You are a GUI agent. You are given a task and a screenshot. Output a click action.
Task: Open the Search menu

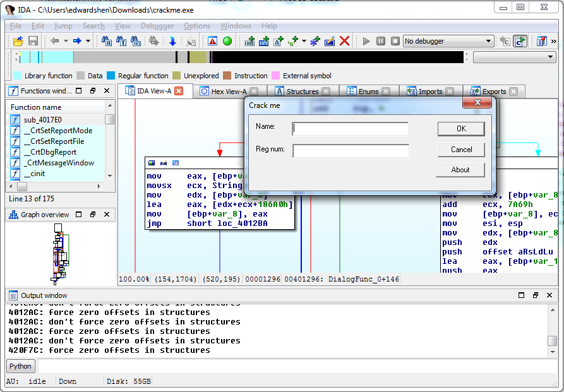pos(93,26)
